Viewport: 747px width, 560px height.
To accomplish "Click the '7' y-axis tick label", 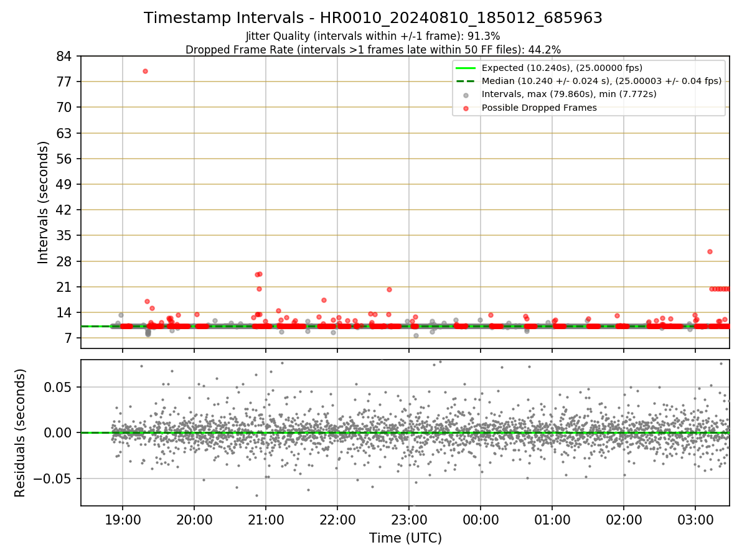I will 69,338.
